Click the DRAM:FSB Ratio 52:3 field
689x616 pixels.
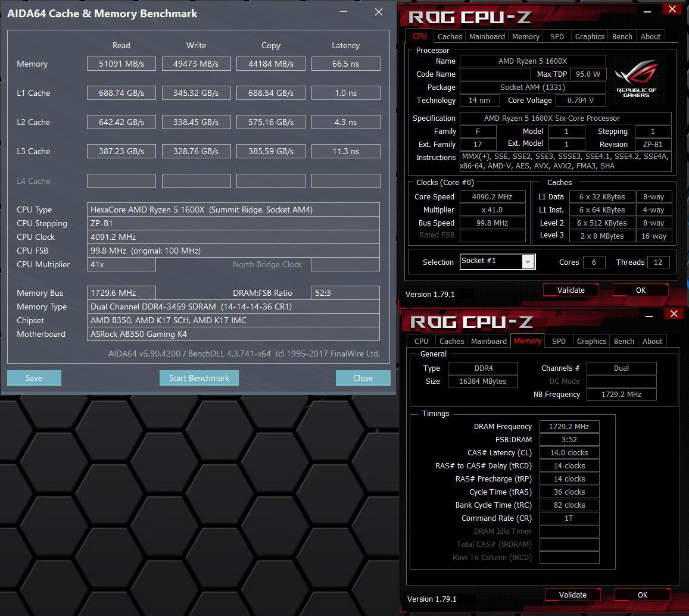pos(345,293)
